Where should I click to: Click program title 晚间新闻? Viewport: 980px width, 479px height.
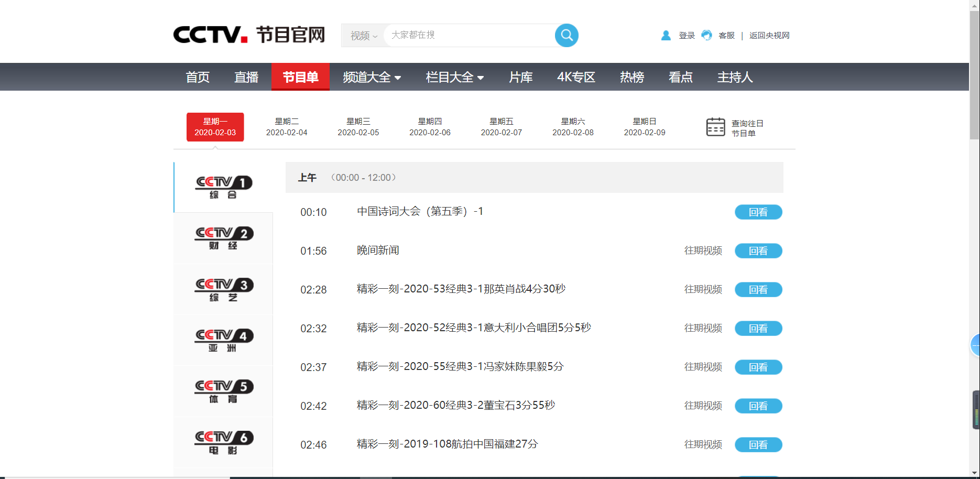coord(378,250)
